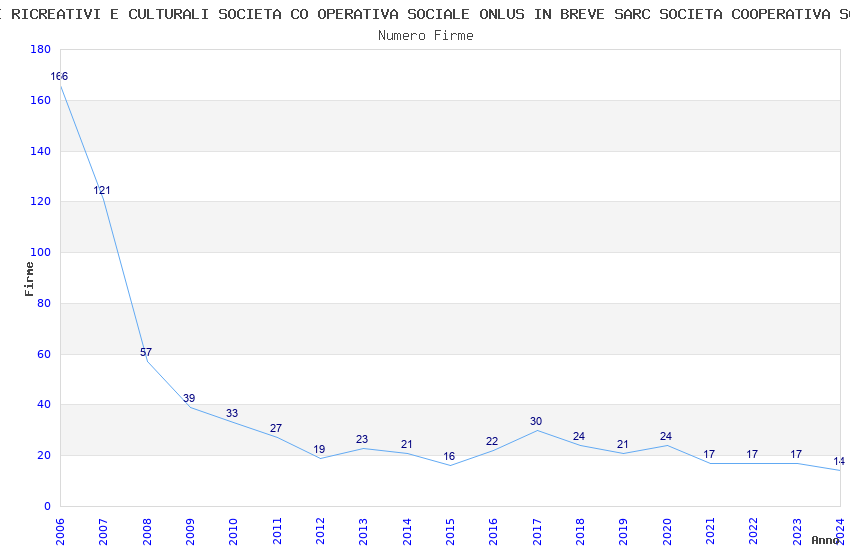Select the 'Numero Firme' chart subtitle
Viewport: 850px width, 550px height.
pyautogui.click(x=426, y=36)
